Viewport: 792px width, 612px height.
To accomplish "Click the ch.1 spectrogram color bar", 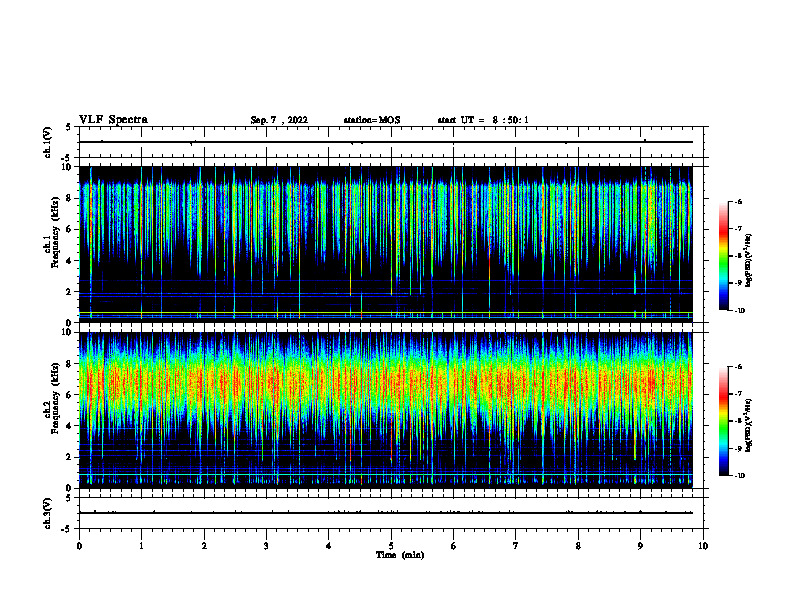I will click(723, 256).
